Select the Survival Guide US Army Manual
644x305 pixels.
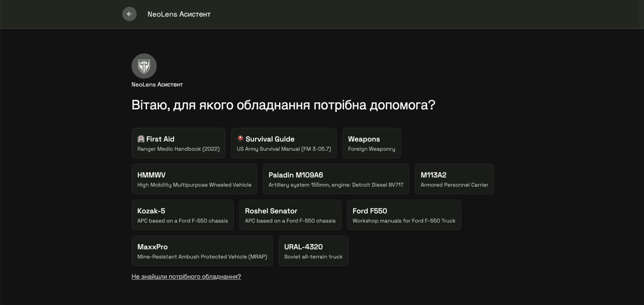click(x=284, y=143)
